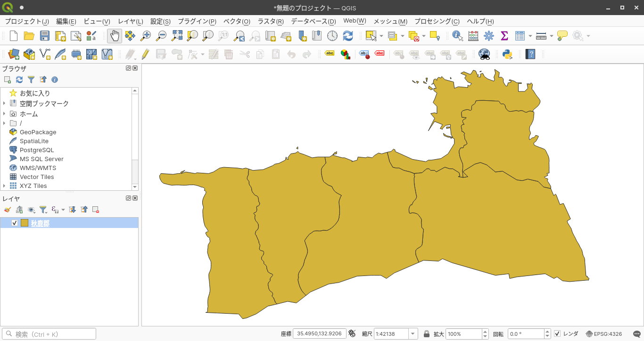Open the プロセシング(C) menu

click(x=437, y=21)
